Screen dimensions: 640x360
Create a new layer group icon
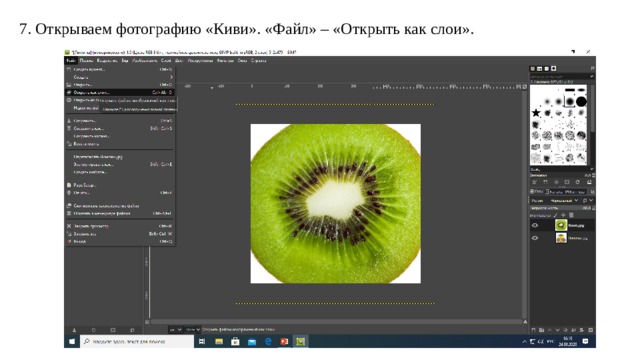542,330
